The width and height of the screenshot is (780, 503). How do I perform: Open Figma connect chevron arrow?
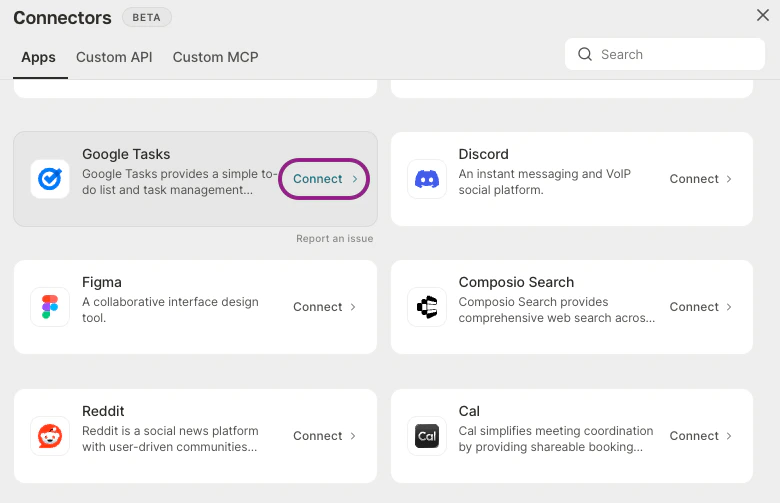pos(353,307)
